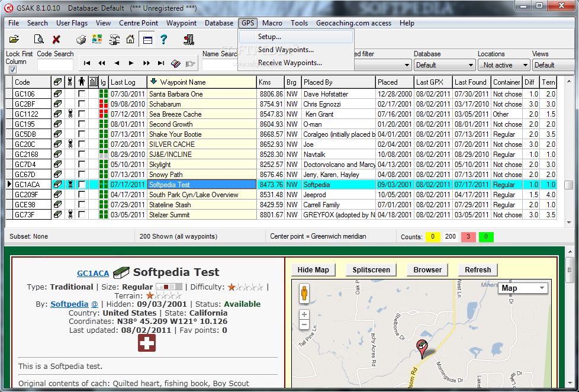Open the User Flags menu
This screenshot has height=392, width=579.
coord(72,23)
